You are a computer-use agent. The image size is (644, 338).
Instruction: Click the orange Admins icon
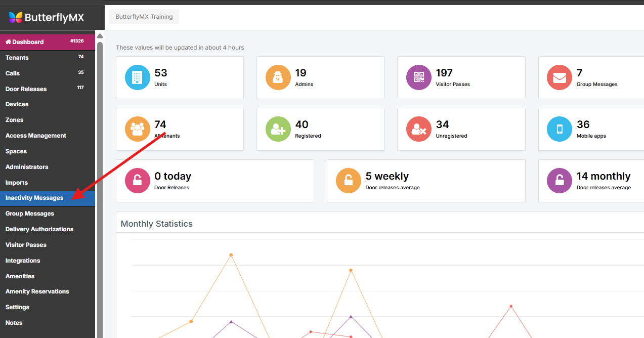[x=278, y=77]
